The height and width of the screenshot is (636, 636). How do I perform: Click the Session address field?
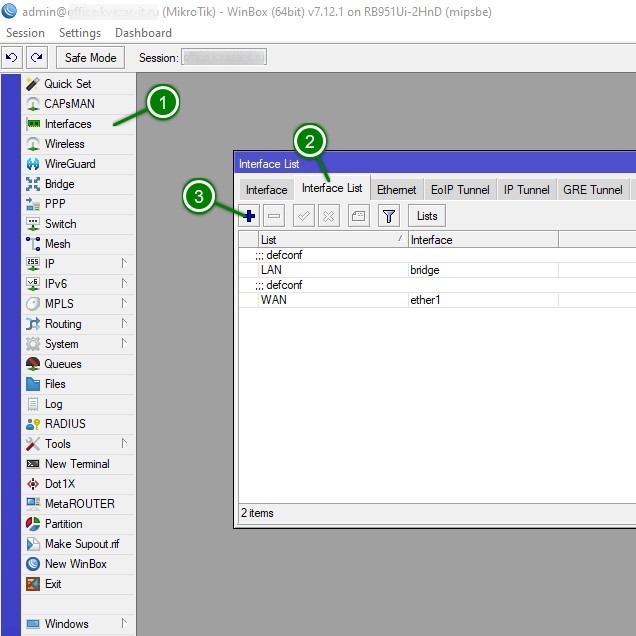pos(224,57)
